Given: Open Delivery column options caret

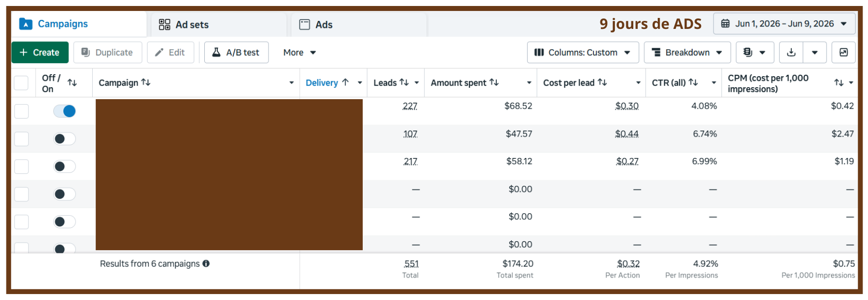Looking at the screenshot, I should click(360, 83).
